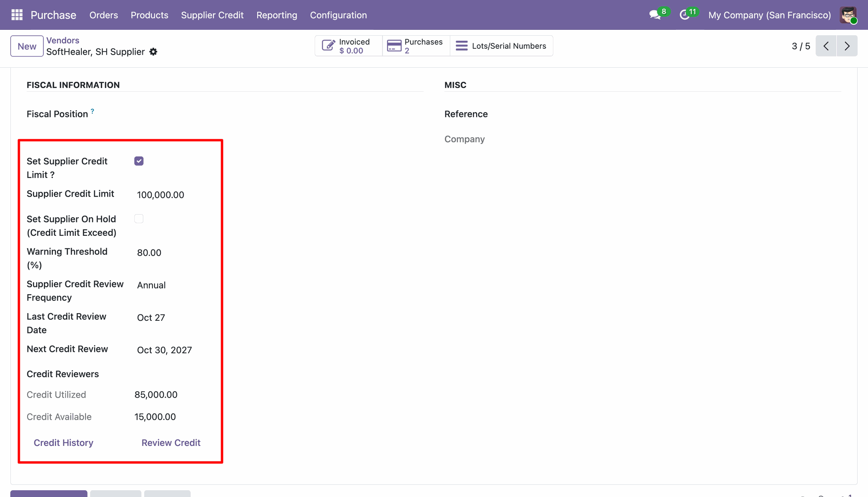Open the Configuration menu

[338, 15]
